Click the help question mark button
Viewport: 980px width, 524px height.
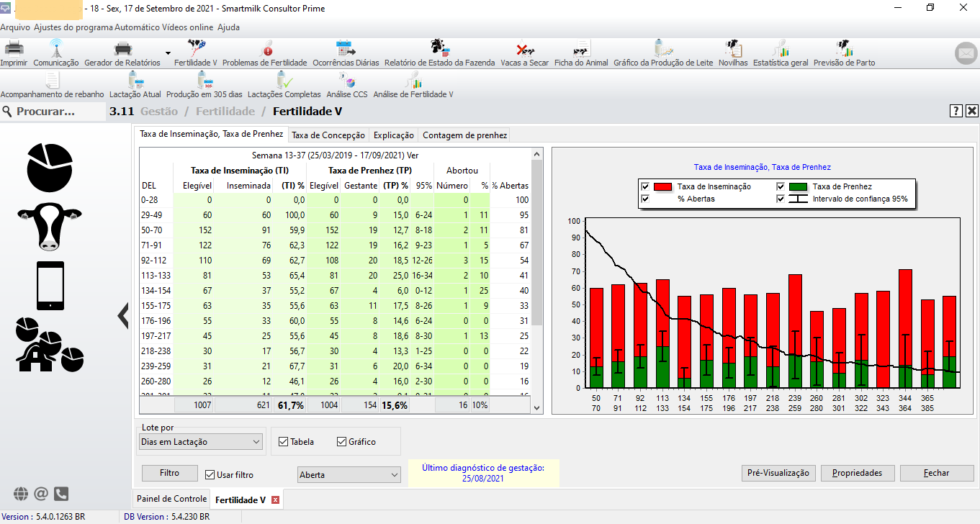coord(956,111)
